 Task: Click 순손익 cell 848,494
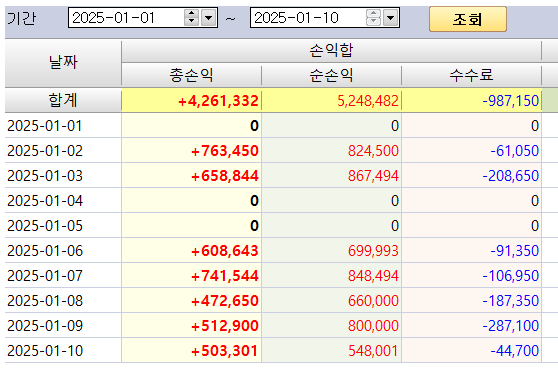coord(331,276)
